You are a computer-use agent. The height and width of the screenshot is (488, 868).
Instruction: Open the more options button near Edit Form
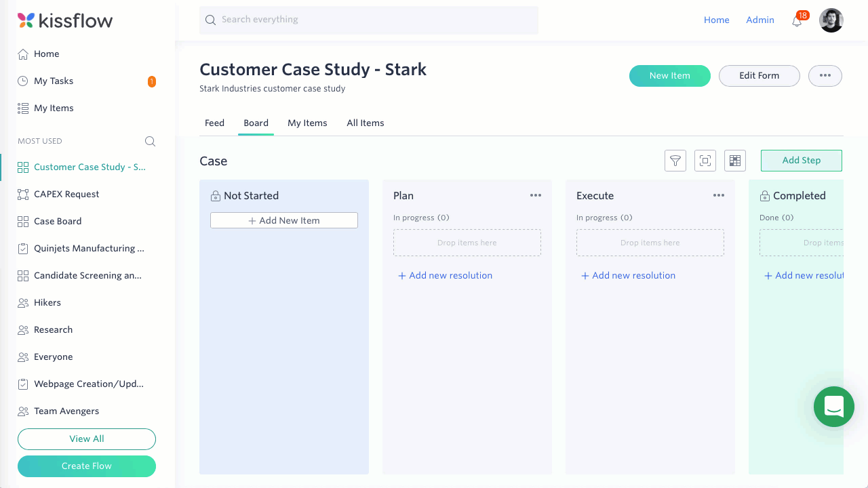[825, 75]
